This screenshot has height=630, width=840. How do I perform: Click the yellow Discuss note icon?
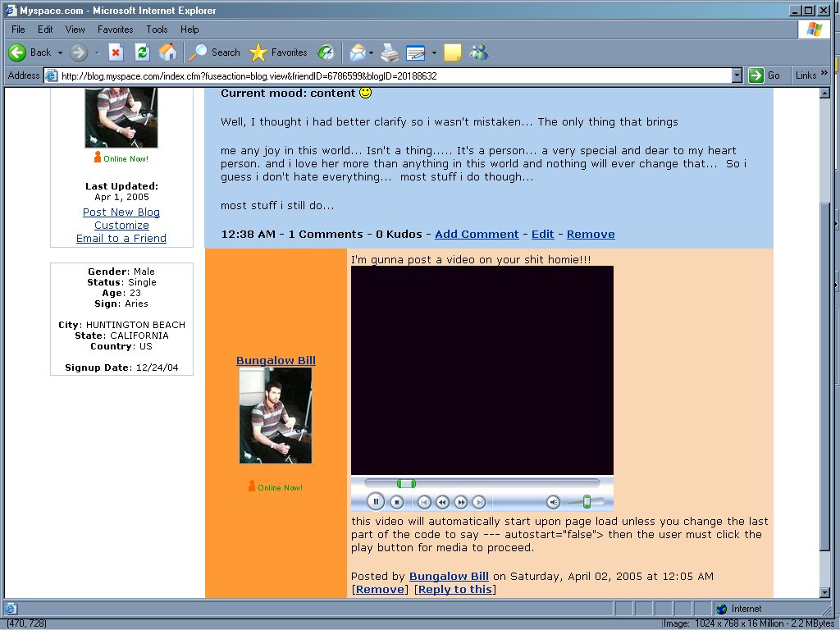tap(452, 52)
